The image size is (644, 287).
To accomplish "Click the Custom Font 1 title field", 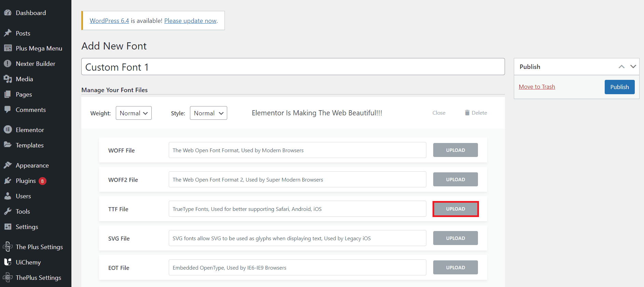I will pos(293,67).
